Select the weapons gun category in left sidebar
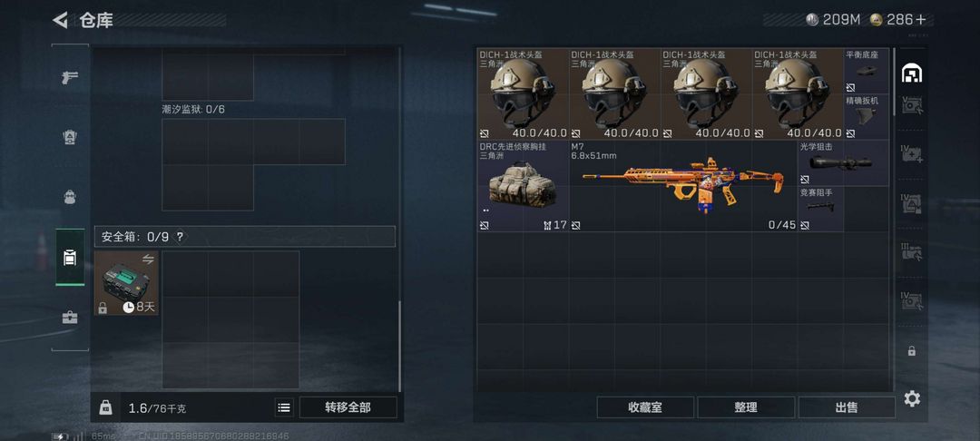 tap(69, 78)
